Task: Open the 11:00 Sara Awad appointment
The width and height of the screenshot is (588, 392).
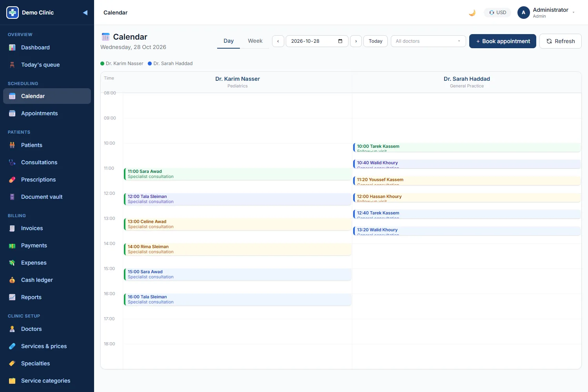Action: pos(238,174)
